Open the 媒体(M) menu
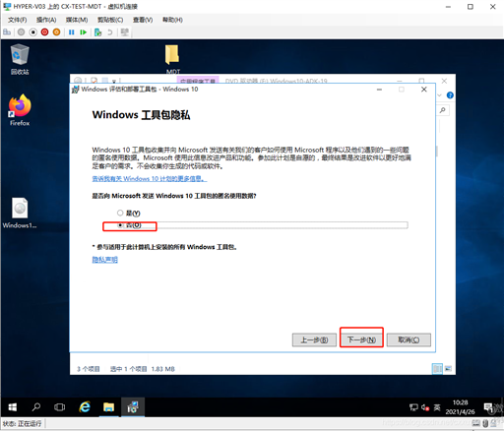This screenshot has height=431, width=504. point(77,20)
